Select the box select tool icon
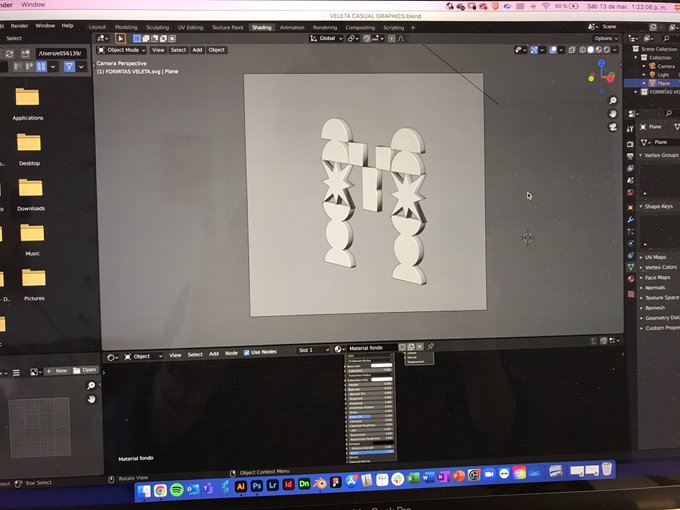Screen dimensions: 680x510 [120, 38]
